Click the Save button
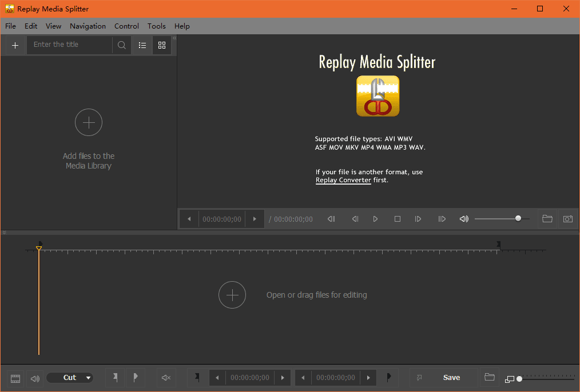The width and height of the screenshot is (580, 392). pos(451,378)
